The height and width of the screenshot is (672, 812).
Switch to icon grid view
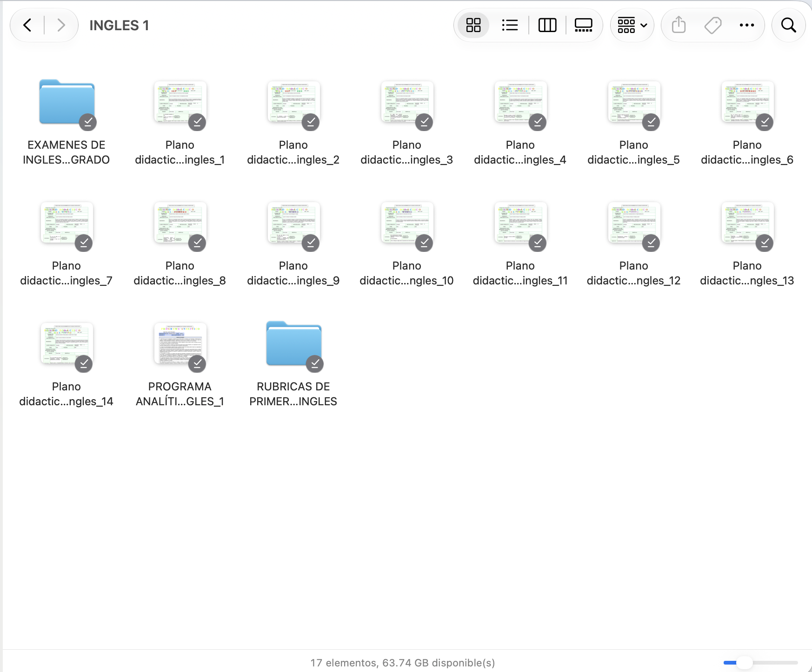click(x=473, y=25)
